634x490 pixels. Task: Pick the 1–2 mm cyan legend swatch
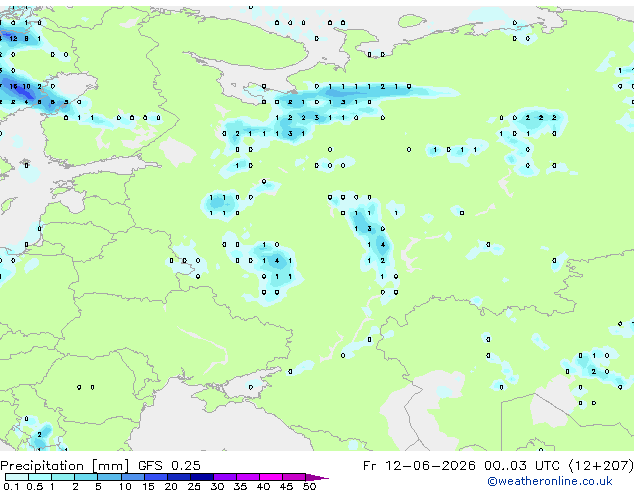coord(63,477)
